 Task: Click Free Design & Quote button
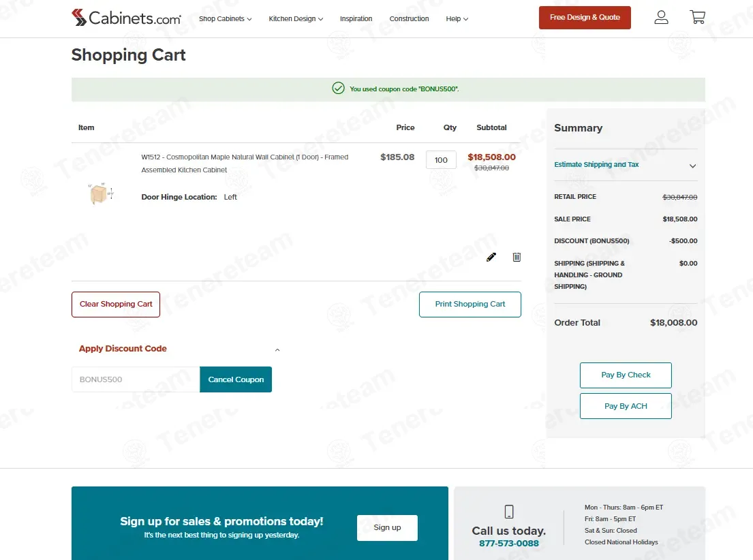(585, 18)
